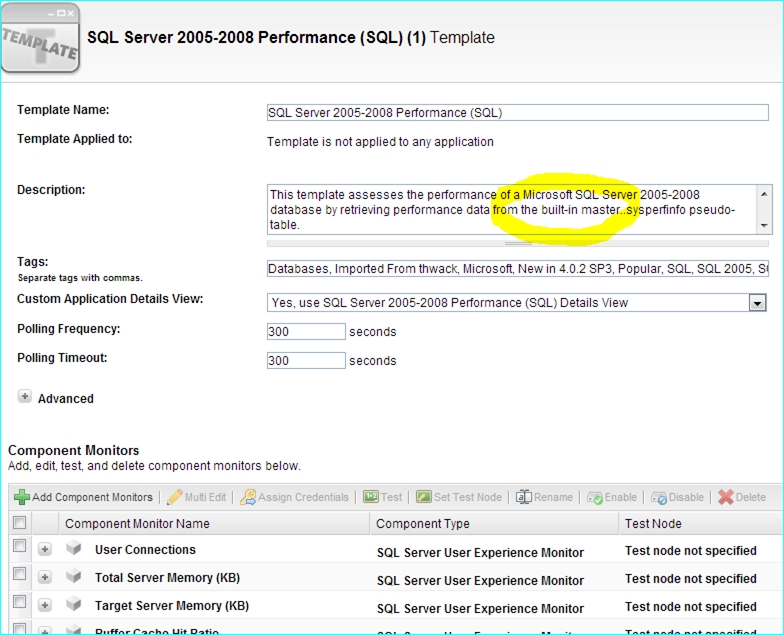The image size is (784, 635).
Task: Click the Tags input field
Action: click(x=518, y=269)
